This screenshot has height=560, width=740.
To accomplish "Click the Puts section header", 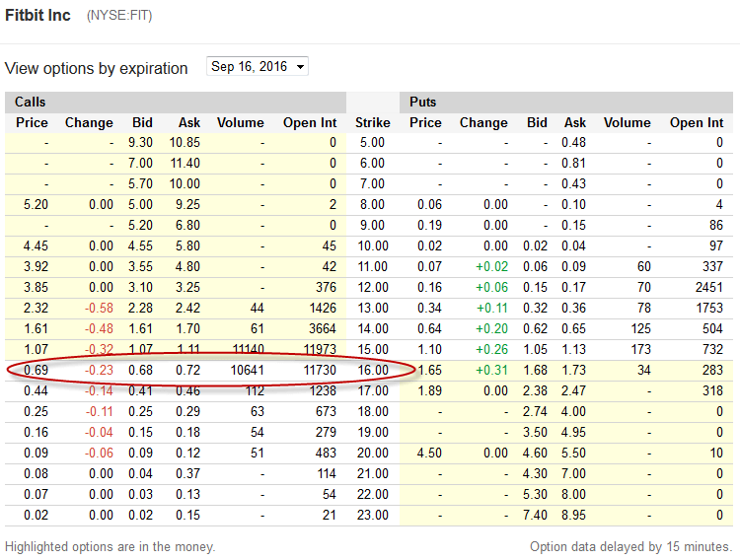I will coord(422,102).
